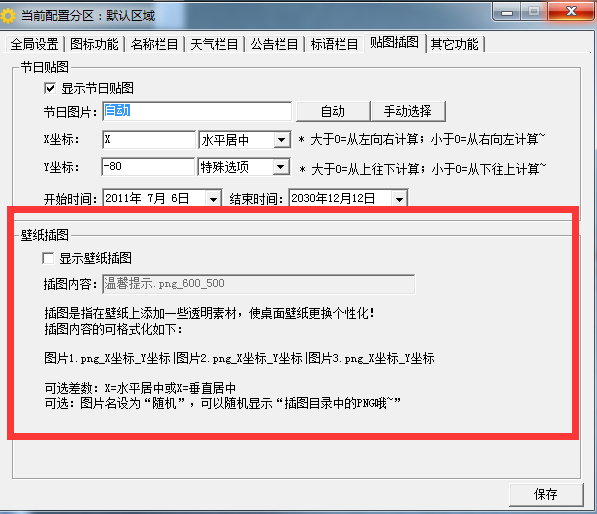
Task: Expand the 结束时间 date picker
Action: point(399,199)
